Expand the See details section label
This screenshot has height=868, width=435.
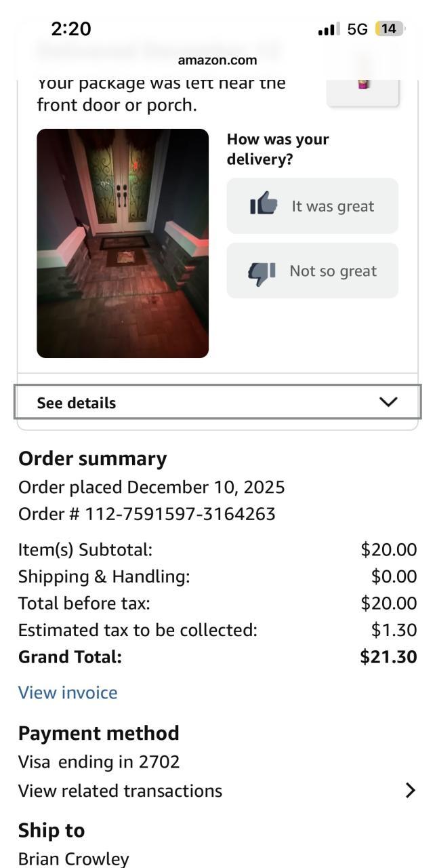point(77,403)
